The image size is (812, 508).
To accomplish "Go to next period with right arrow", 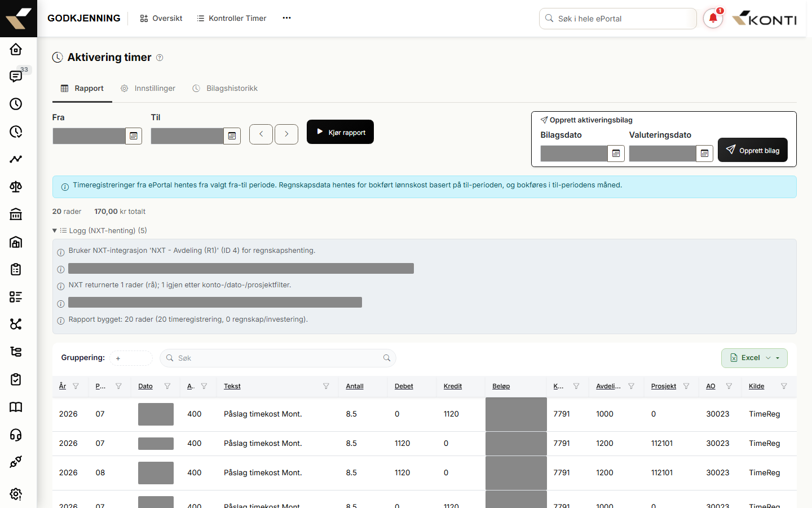I will [286, 134].
